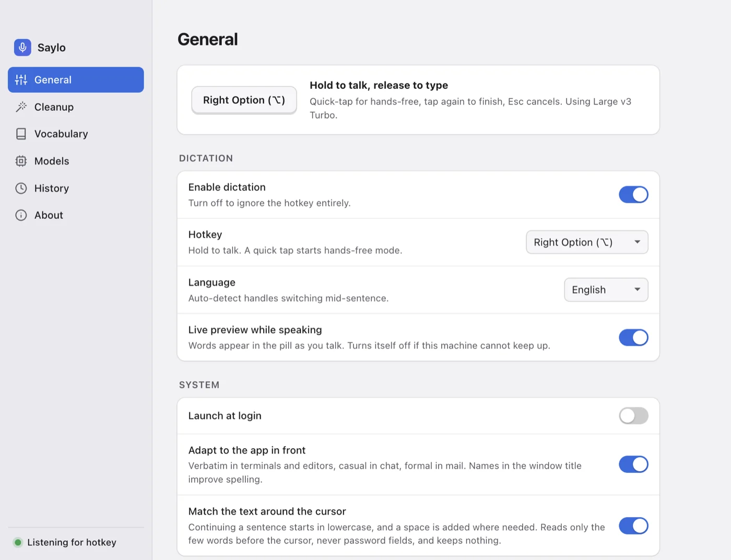The height and width of the screenshot is (560, 731).
Task: Switch to the Models section
Action: (x=76, y=161)
